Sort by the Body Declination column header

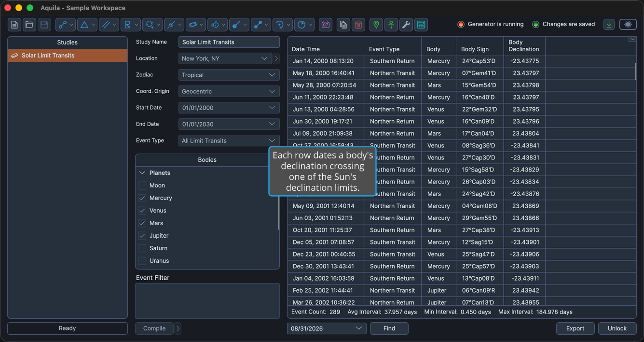[524, 45]
